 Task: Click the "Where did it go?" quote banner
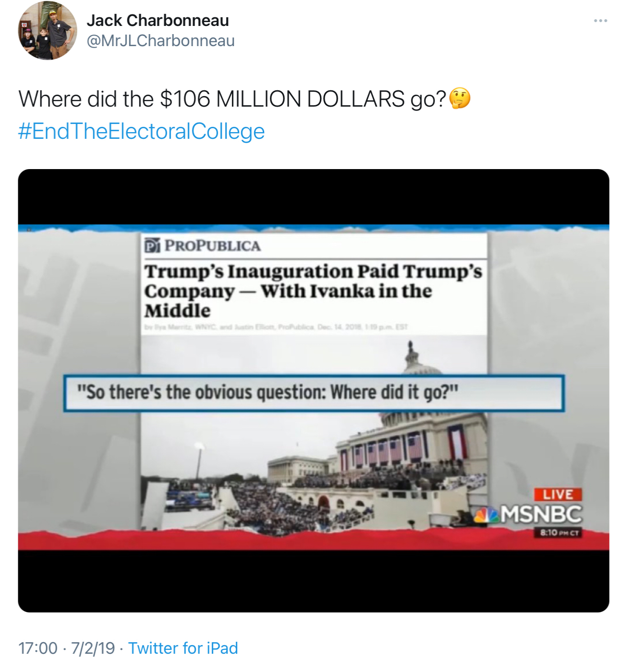click(x=314, y=393)
